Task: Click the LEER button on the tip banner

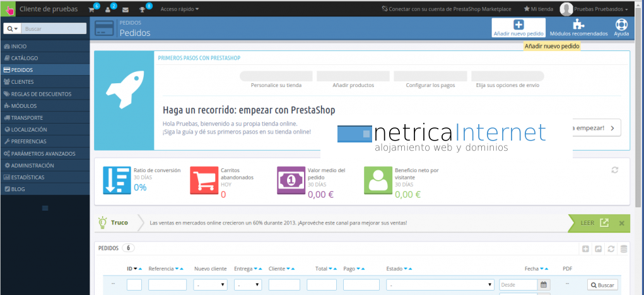Action: click(594, 223)
